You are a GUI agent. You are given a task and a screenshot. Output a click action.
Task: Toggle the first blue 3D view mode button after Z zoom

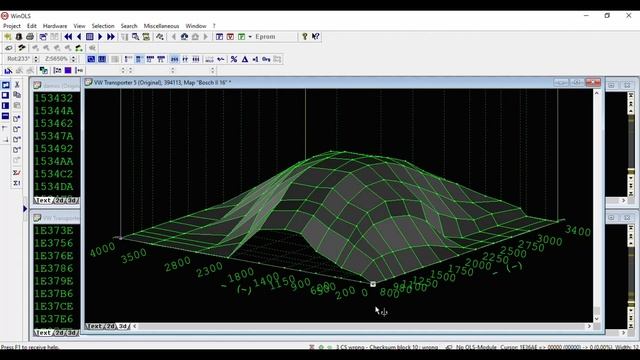point(91,59)
